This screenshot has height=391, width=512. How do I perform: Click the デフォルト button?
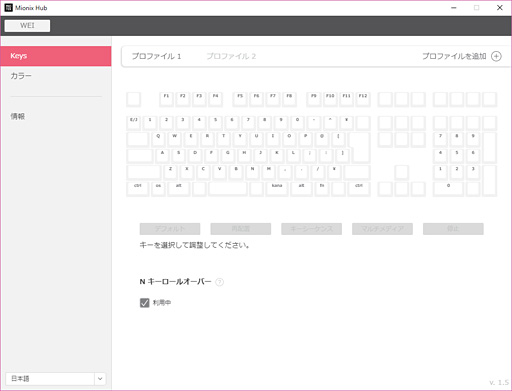click(x=170, y=229)
